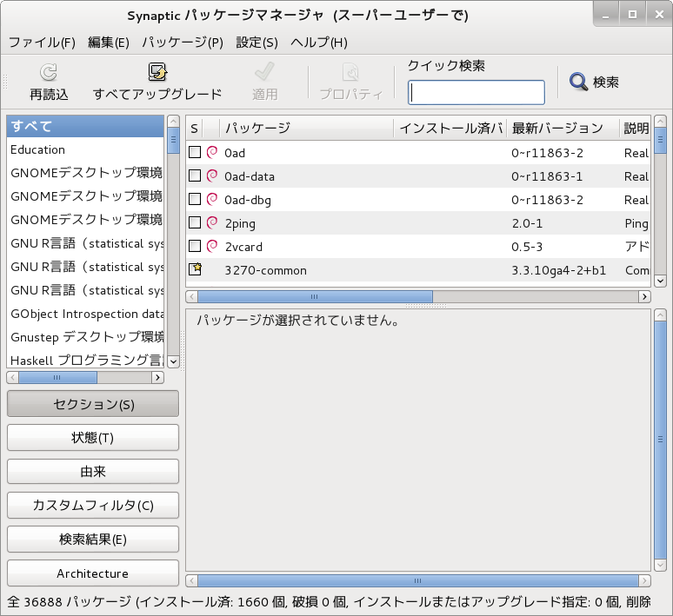Click the section list scroll-right arrow
673x616 pixels.
pyautogui.click(x=157, y=377)
